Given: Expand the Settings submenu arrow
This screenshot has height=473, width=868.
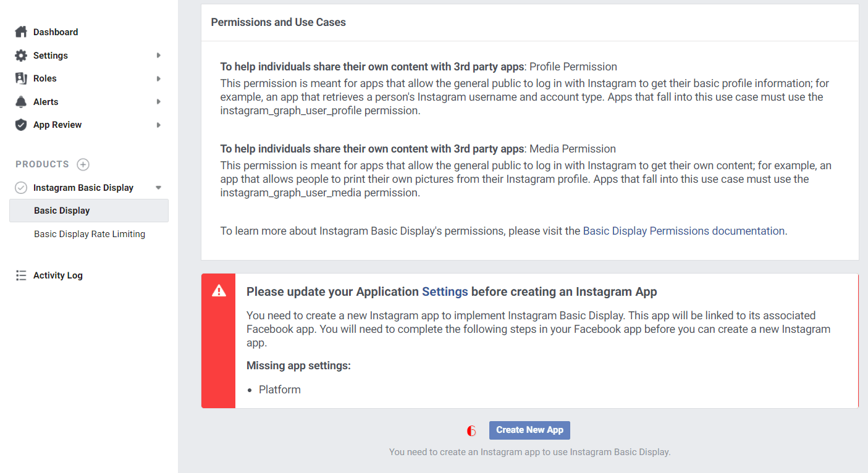Looking at the screenshot, I should pyautogui.click(x=159, y=56).
